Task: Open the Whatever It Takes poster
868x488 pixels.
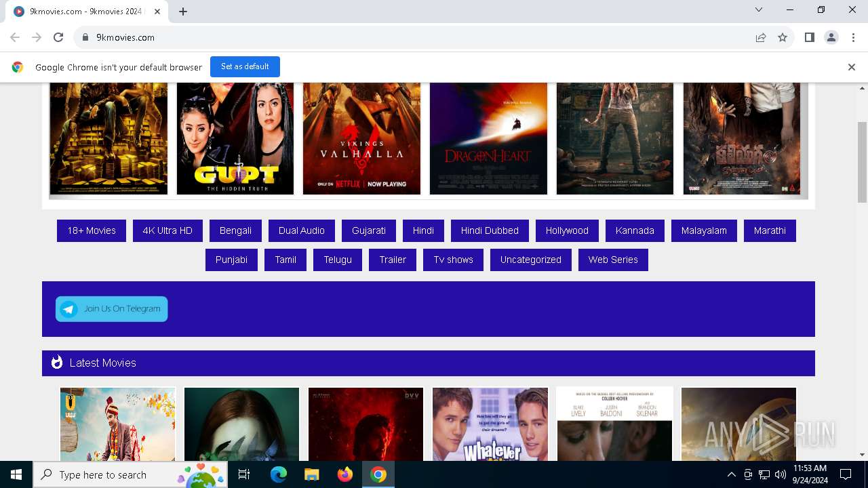Action: [x=490, y=424]
